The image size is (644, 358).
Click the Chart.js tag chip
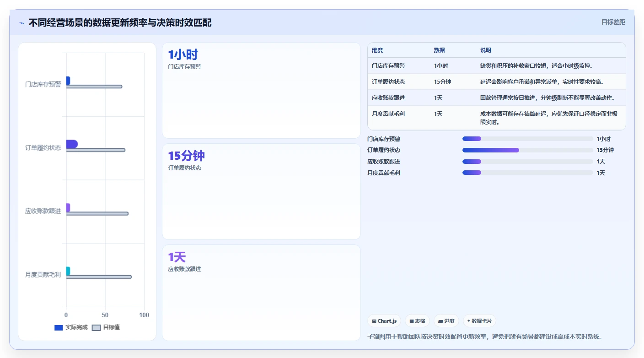click(x=384, y=321)
